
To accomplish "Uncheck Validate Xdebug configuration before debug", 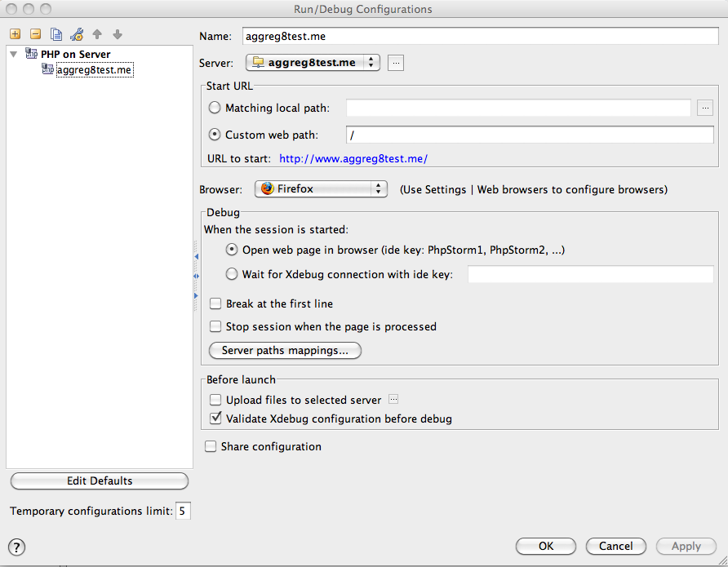I will pyautogui.click(x=215, y=418).
